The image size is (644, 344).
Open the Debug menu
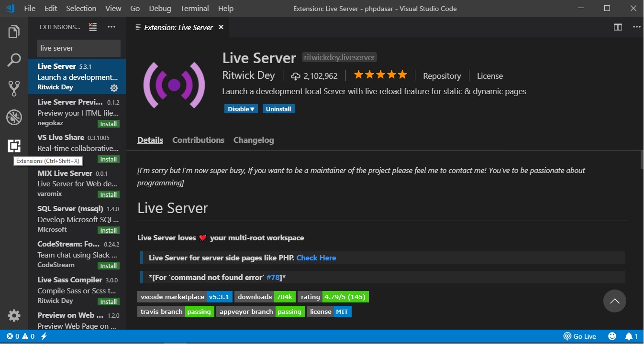tap(160, 9)
